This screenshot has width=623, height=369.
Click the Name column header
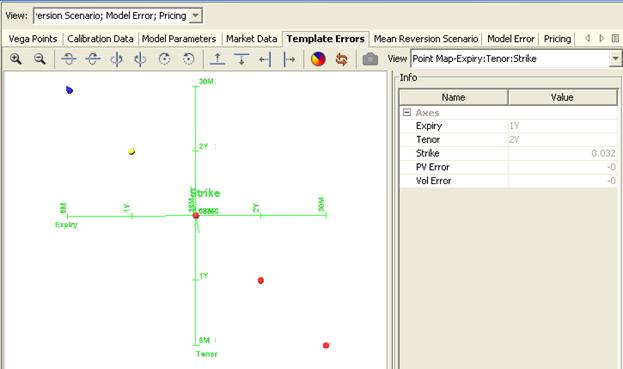pos(453,97)
